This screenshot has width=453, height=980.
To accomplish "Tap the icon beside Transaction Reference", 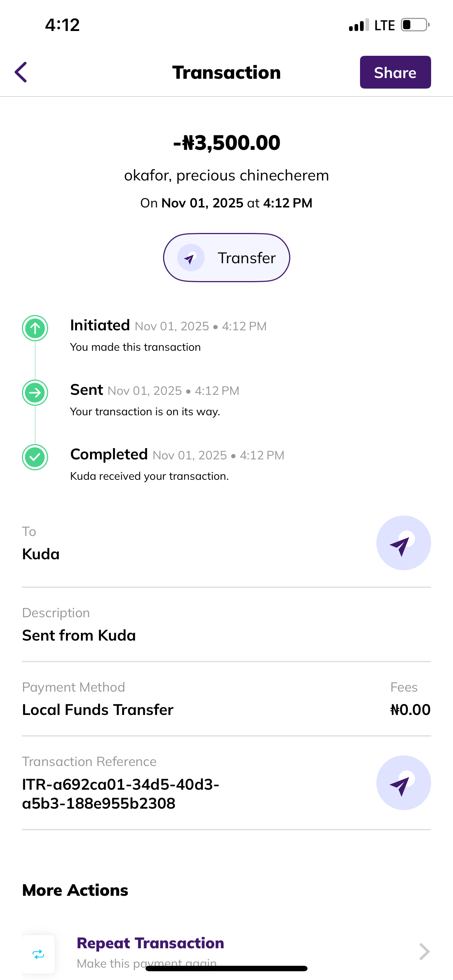I will click(x=403, y=782).
